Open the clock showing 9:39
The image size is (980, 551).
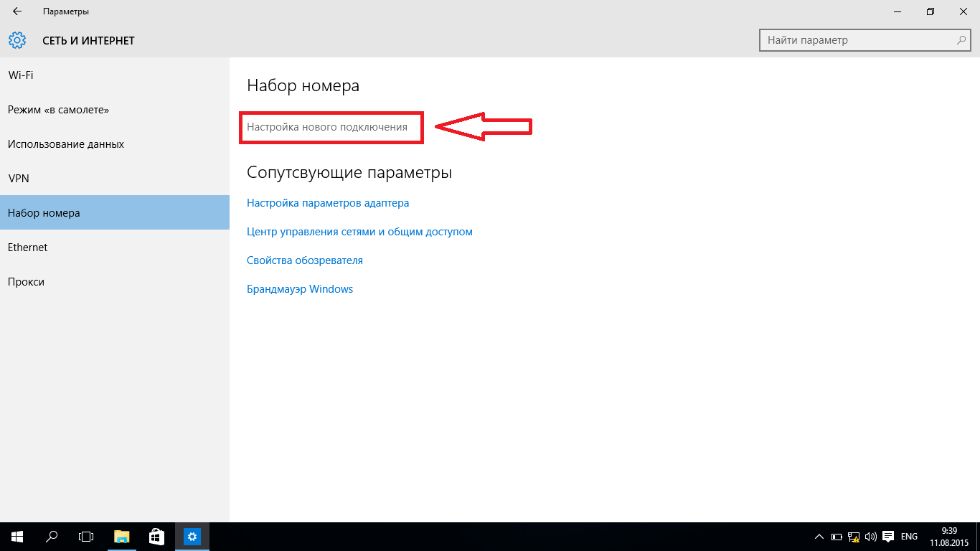[949, 536]
